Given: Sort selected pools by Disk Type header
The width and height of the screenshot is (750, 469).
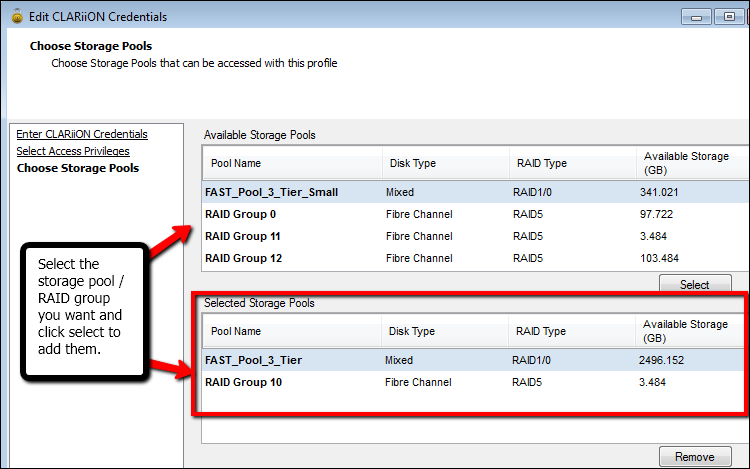Looking at the screenshot, I should (x=445, y=331).
